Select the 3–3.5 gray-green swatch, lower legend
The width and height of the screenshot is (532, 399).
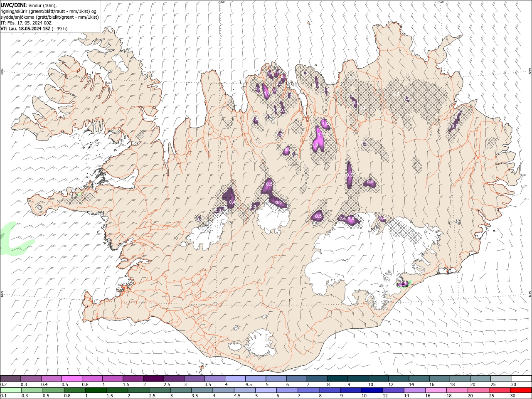tap(180, 390)
